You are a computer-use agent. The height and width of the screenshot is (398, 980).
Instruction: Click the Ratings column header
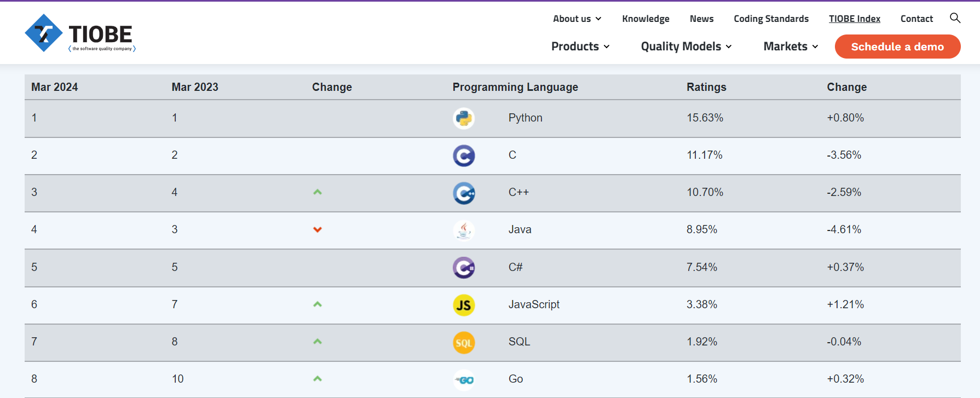pyautogui.click(x=706, y=87)
